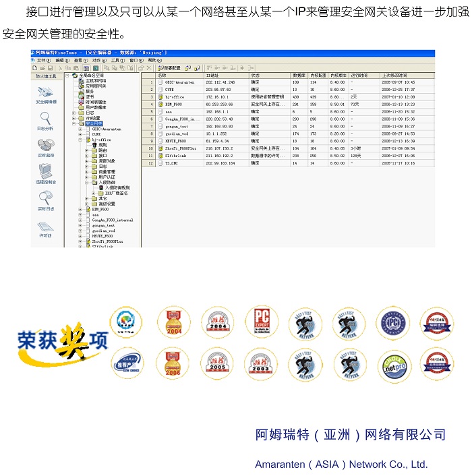
Task: Expand the 路由 folder
Action: [87, 150]
